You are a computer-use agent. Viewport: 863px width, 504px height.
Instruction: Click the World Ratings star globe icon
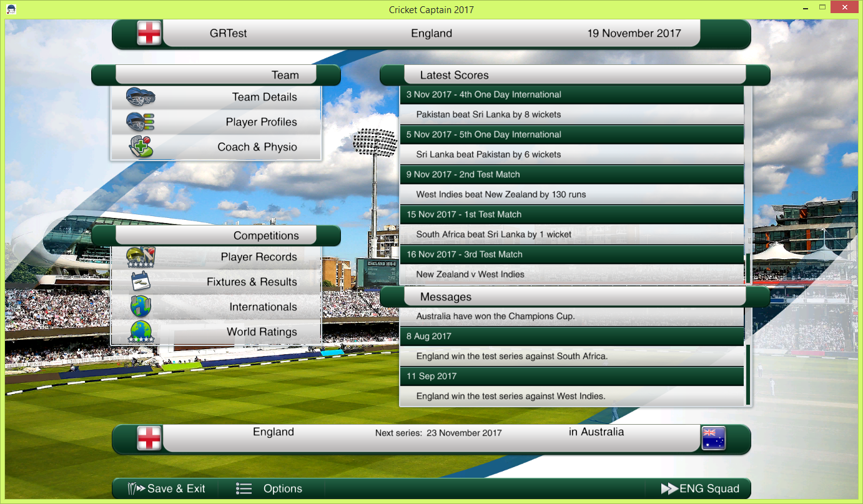pyautogui.click(x=141, y=332)
